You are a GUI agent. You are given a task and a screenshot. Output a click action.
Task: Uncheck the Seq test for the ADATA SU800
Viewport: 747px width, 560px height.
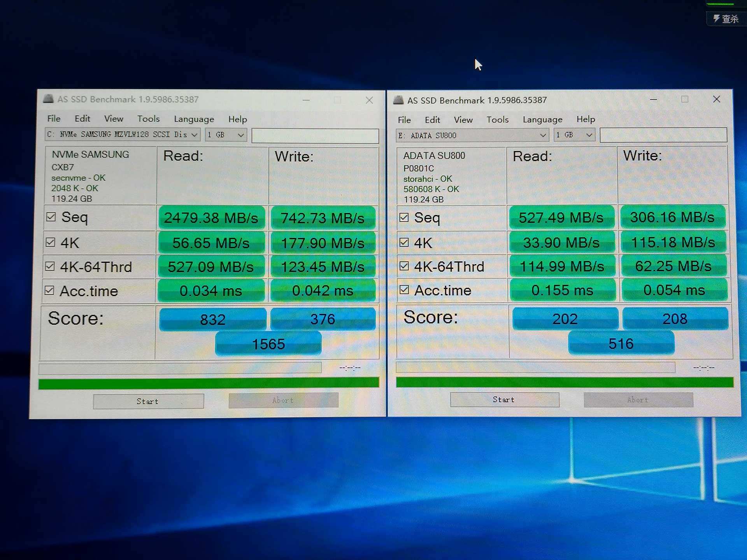click(404, 217)
